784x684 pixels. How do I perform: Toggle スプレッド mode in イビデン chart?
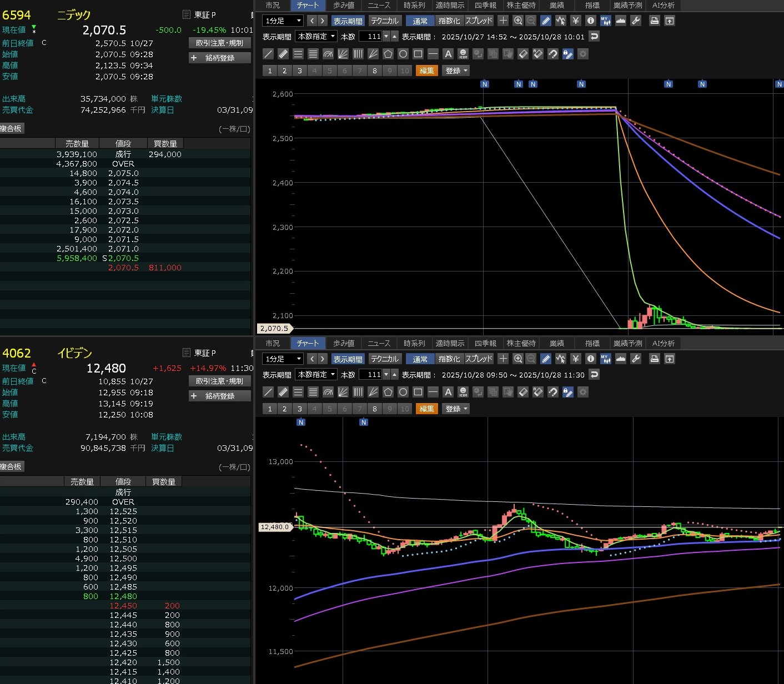coord(479,359)
